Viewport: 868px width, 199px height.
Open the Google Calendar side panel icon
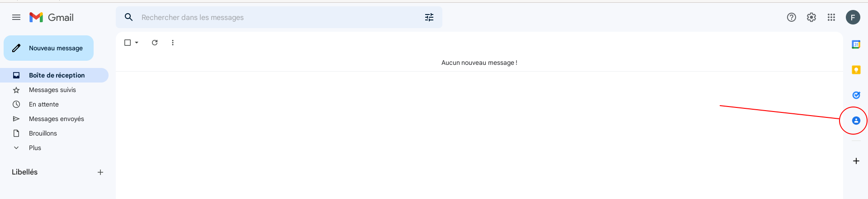pos(856,44)
